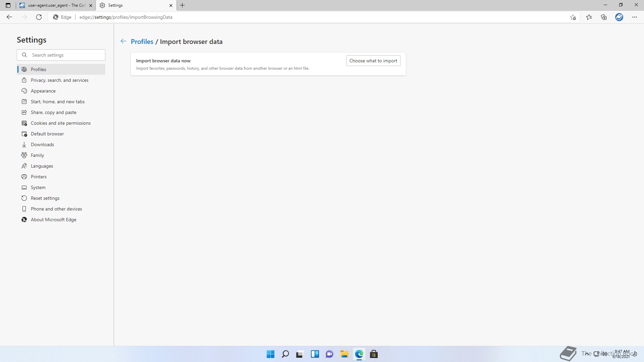Switch to the user-agent.user_agent tab

coord(54,5)
